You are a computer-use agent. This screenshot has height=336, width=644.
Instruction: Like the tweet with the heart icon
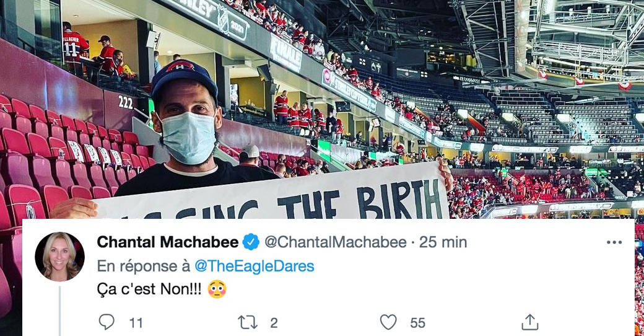(x=388, y=322)
